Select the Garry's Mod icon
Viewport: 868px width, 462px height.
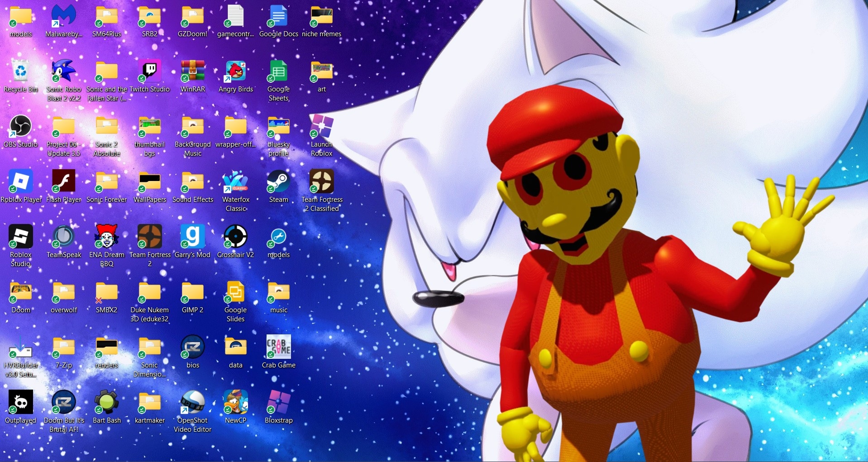coord(193,238)
